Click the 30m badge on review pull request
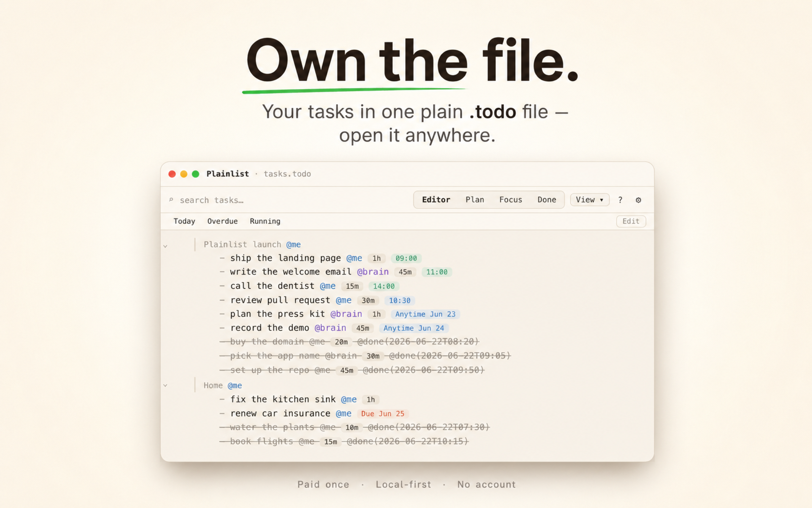 pos(368,300)
